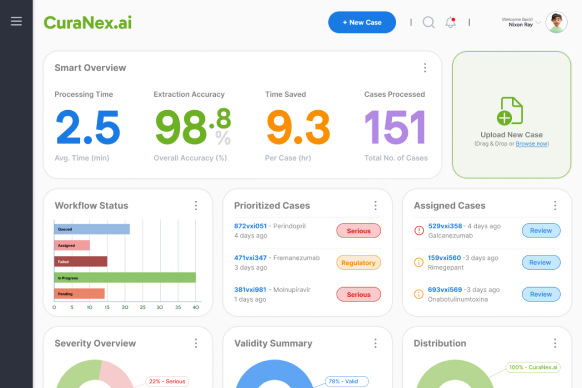This screenshot has height=388, width=582.
Task: Open the hamburger menu in sidebar
Action: [x=16, y=21]
